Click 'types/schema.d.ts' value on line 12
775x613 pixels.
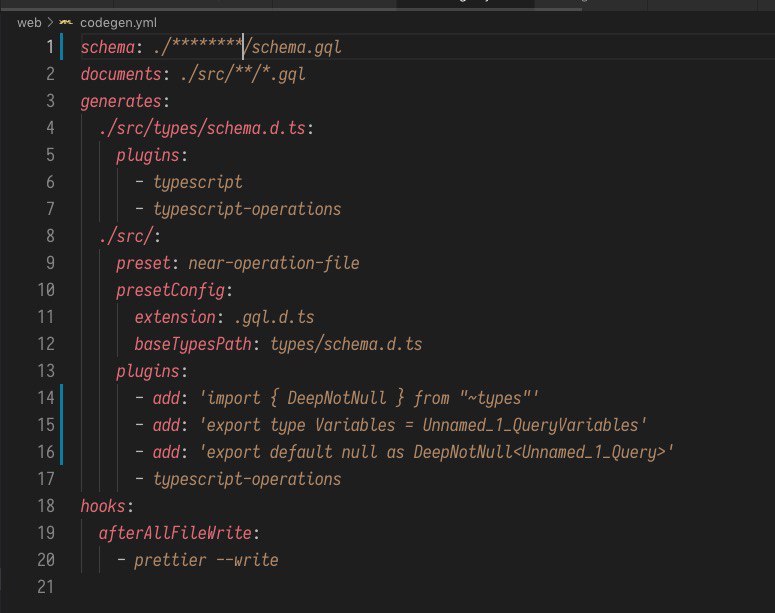[x=346, y=344]
